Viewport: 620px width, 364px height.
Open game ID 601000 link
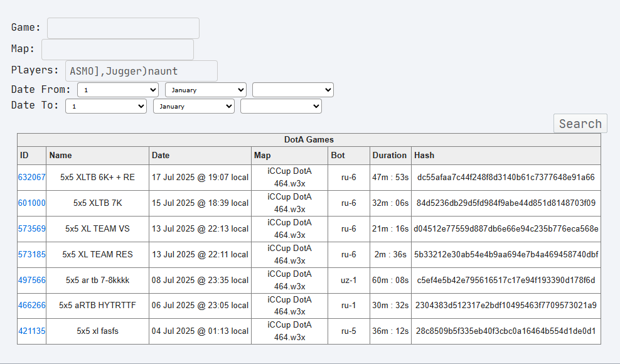pos(31,203)
